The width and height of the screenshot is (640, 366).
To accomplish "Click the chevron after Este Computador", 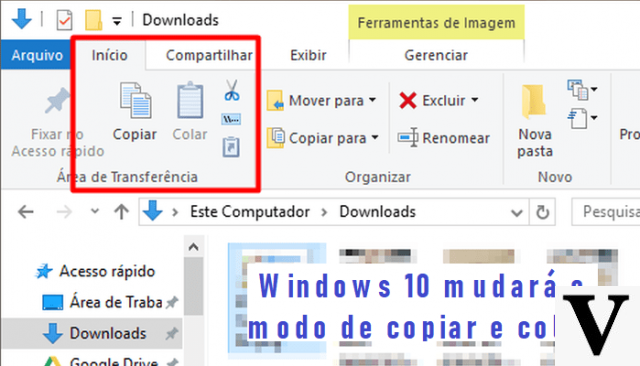I will click(324, 212).
